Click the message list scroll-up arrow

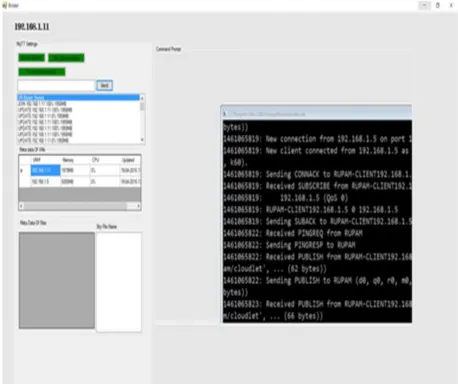coord(142,98)
